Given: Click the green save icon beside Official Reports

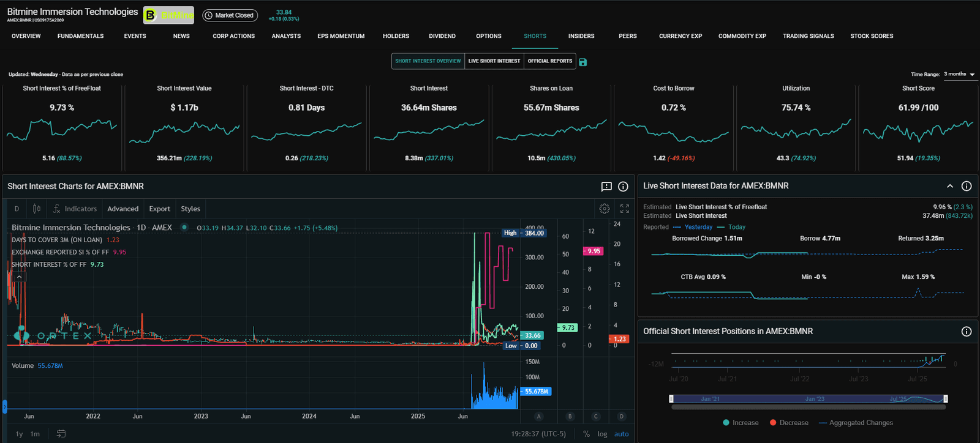Looking at the screenshot, I should point(582,62).
